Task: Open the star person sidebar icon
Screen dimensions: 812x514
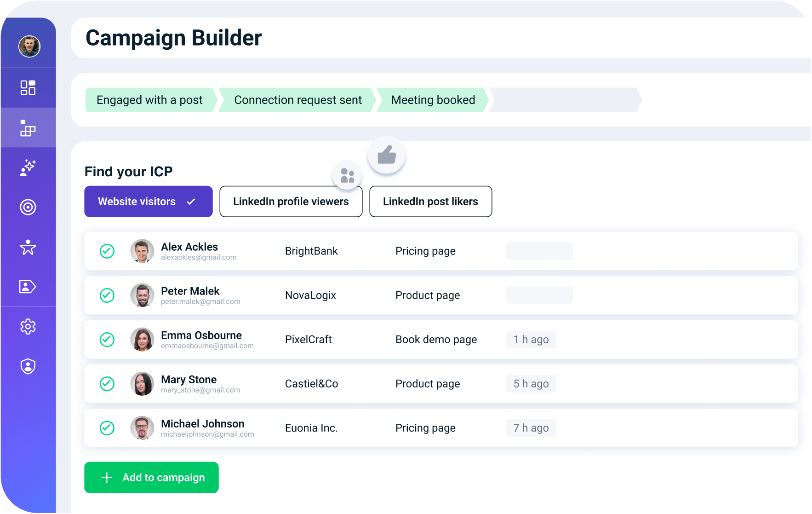Action: [28, 247]
